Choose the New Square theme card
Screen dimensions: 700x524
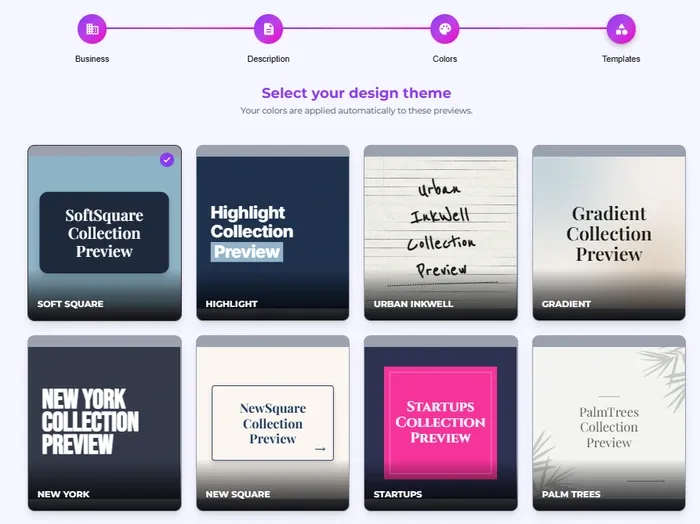[x=273, y=423]
